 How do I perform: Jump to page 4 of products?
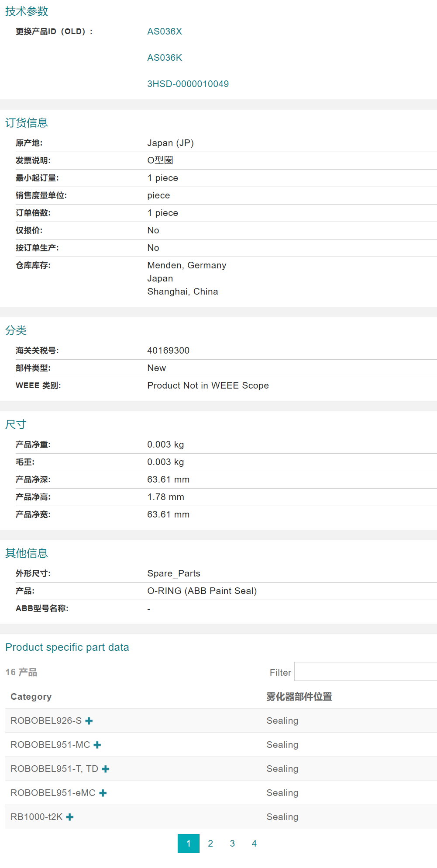[254, 844]
